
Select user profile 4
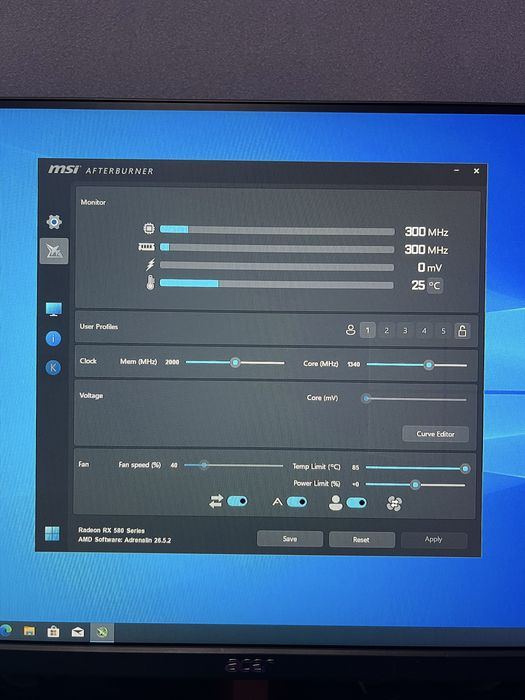tap(424, 331)
